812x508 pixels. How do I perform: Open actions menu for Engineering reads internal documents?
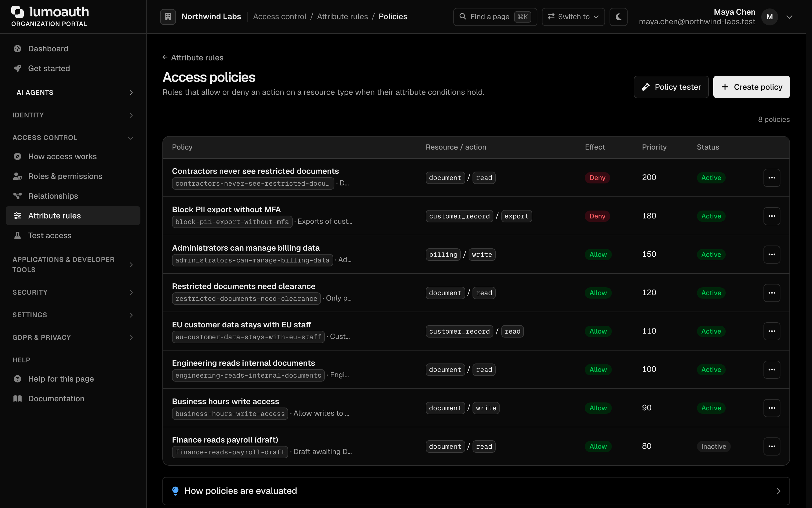pos(772,370)
